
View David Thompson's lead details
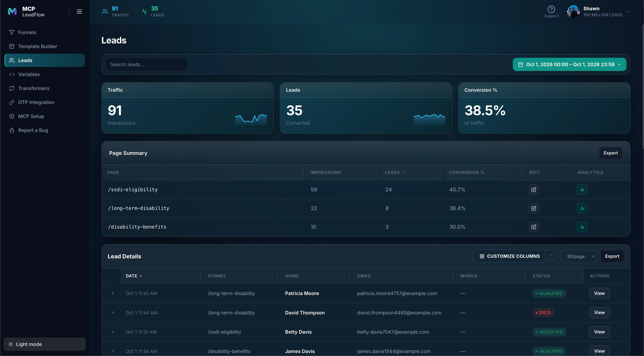point(599,313)
